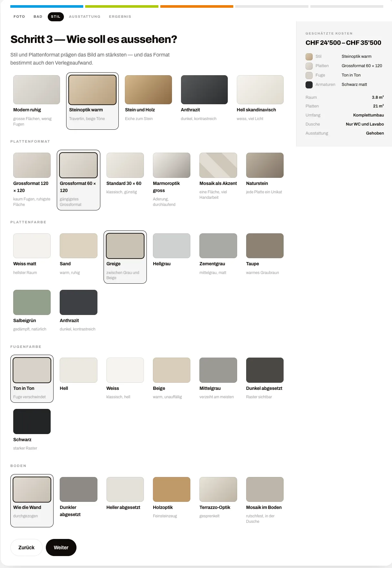Click the Zurück button
This screenshot has height=568, width=392.
26,547
